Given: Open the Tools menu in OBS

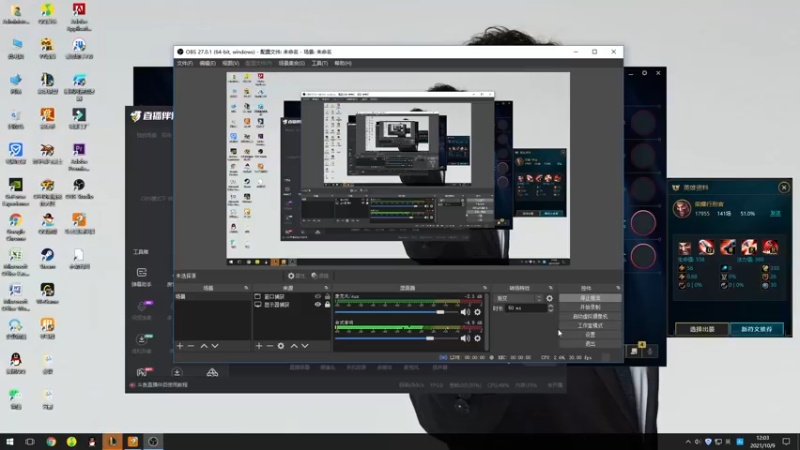Looking at the screenshot, I should (320, 63).
